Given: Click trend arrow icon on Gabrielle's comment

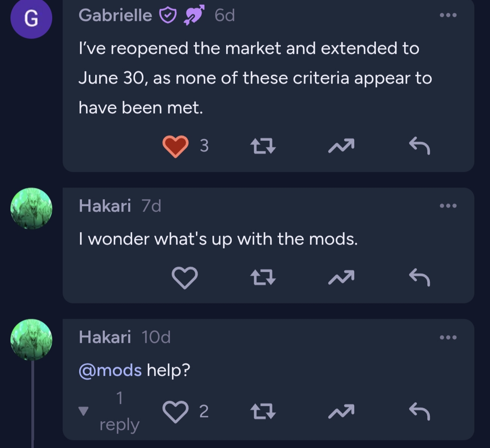Looking at the screenshot, I should pos(341,146).
